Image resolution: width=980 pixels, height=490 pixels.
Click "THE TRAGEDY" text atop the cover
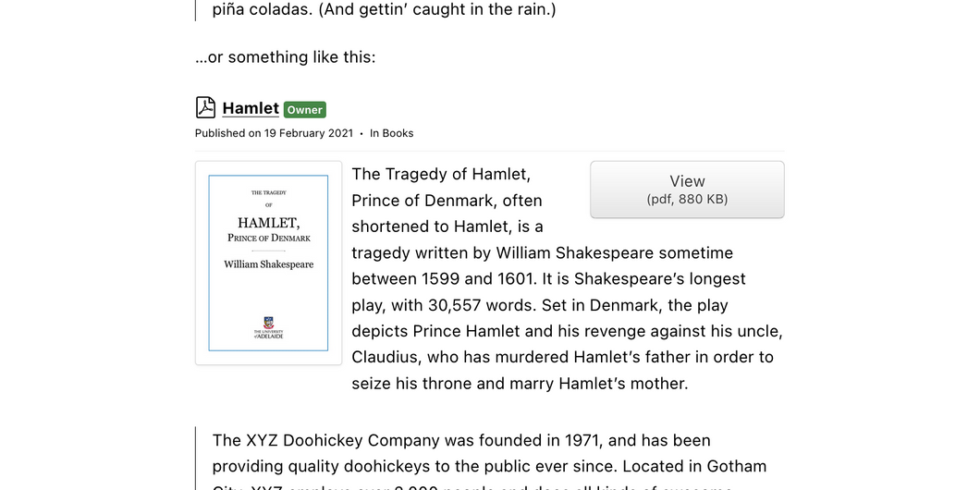pos(269,192)
